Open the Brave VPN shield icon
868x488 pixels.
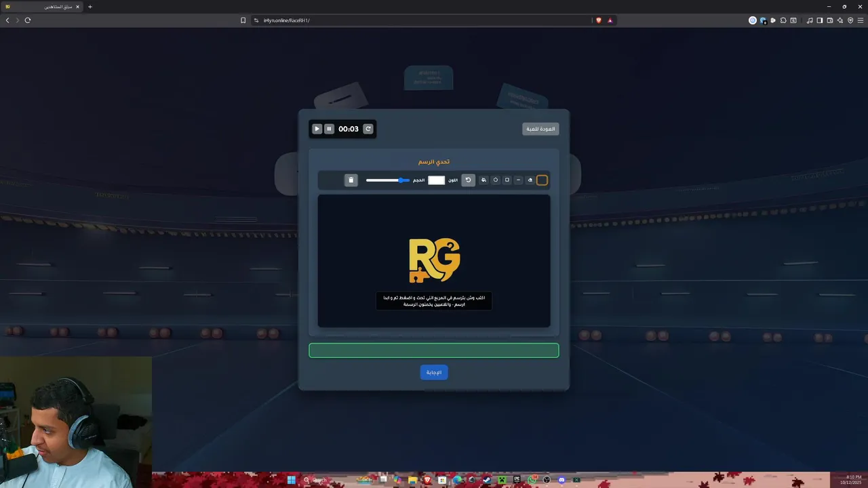click(850, 20)
